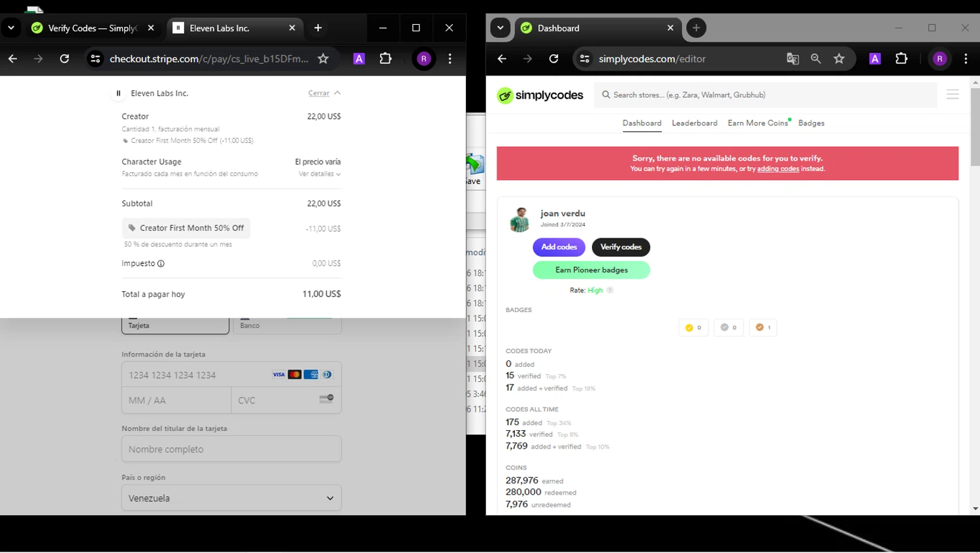Open tab search dropdown in left browser
Screen dimensions: 980x553
coord(11,28)
